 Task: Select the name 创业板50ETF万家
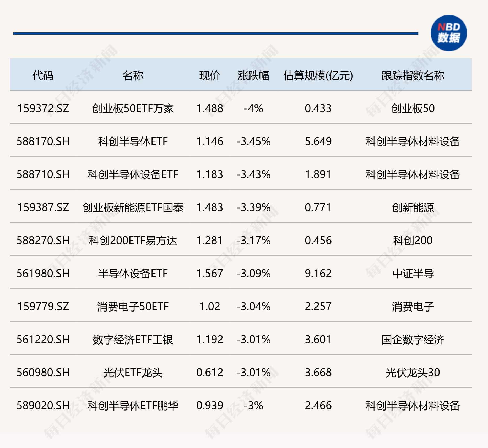coord(133,108)
